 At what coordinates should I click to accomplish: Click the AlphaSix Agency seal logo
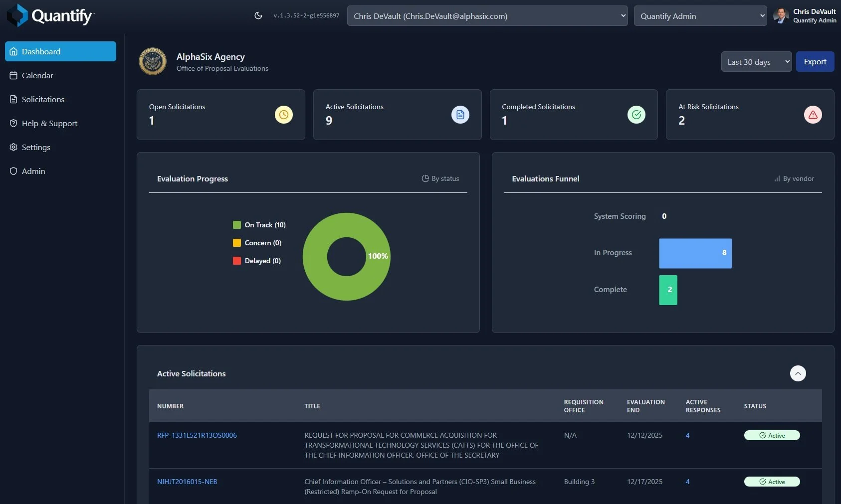click(153, 61)
